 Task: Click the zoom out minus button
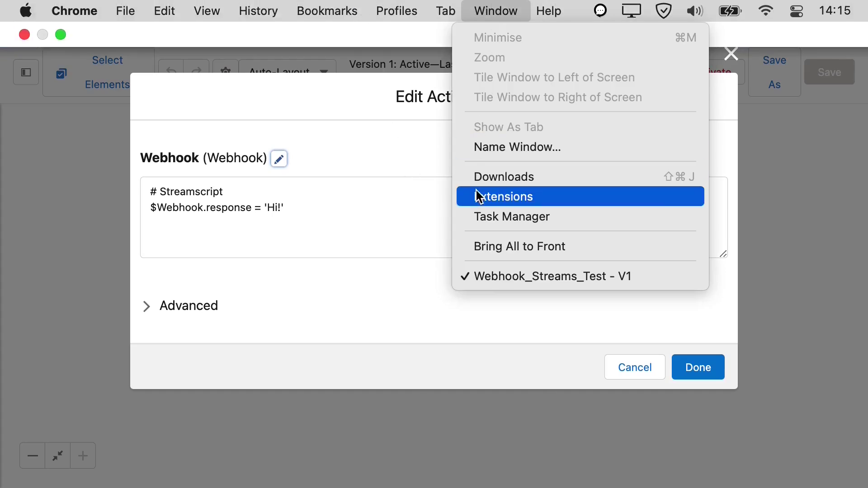[x=33, y=455]
